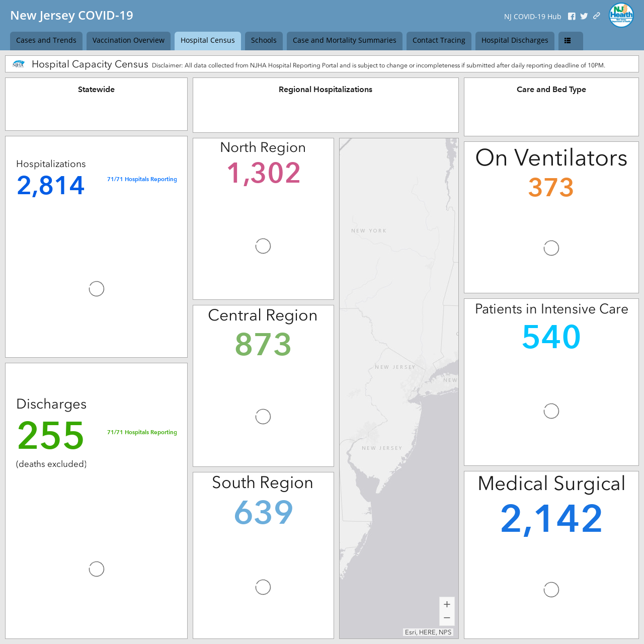Open the NJ COVID-19 Hub link
The height and width of the screenshot is (644, 644).
pos(532,17)
